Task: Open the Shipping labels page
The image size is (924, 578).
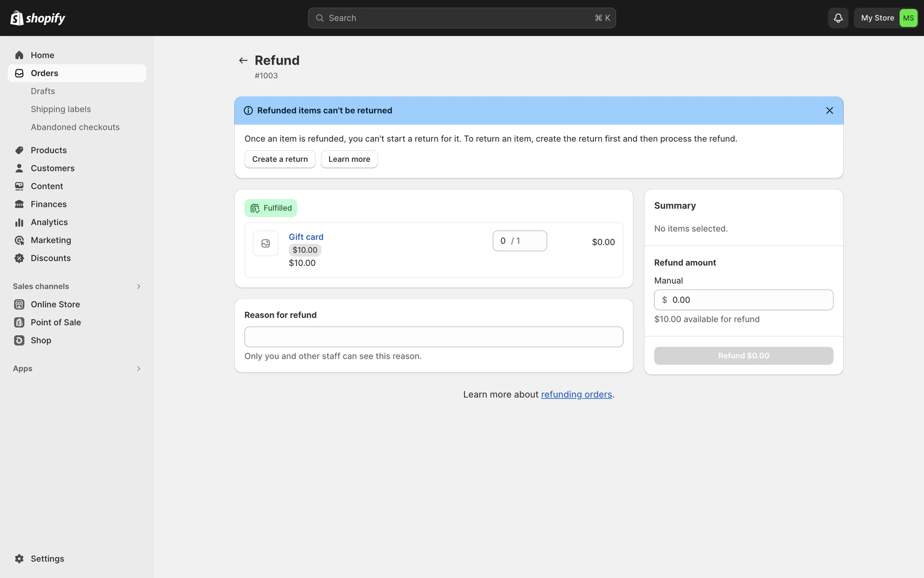Action: tap(61, 109)
